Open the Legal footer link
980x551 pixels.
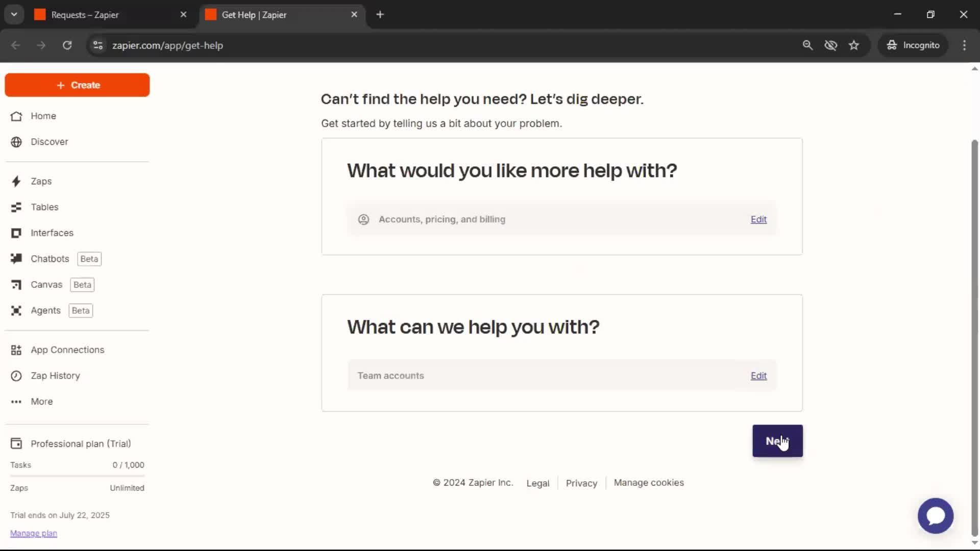point(538,483)
